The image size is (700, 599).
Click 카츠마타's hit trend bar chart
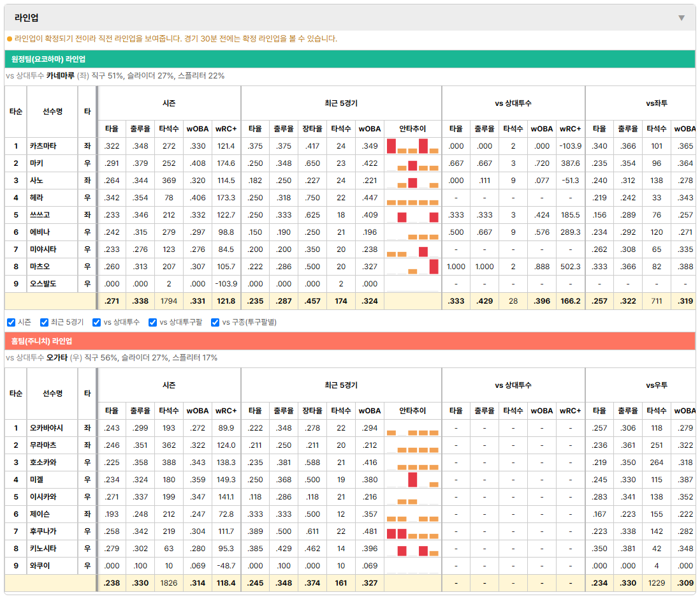pyautogui.click(x=412, y=146)
